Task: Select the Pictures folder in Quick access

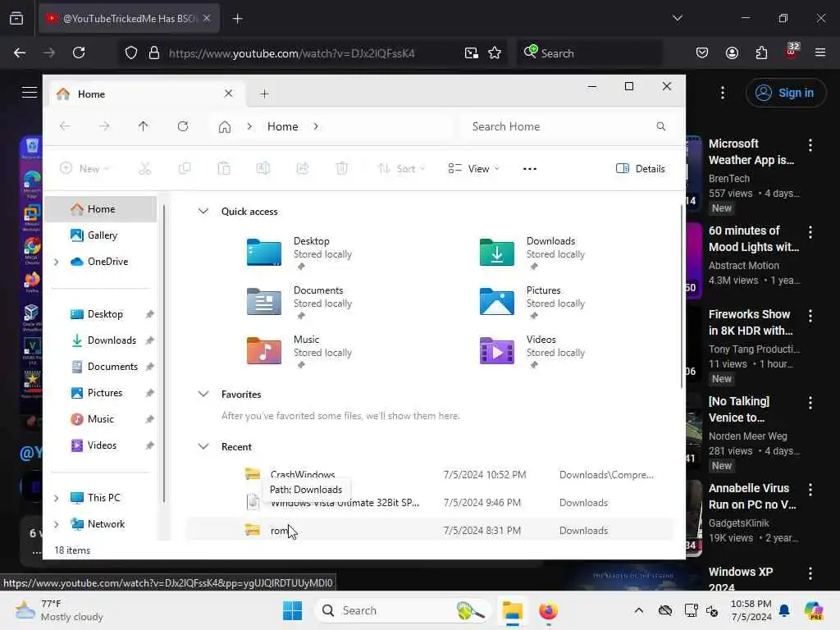Action: (532, 301)
